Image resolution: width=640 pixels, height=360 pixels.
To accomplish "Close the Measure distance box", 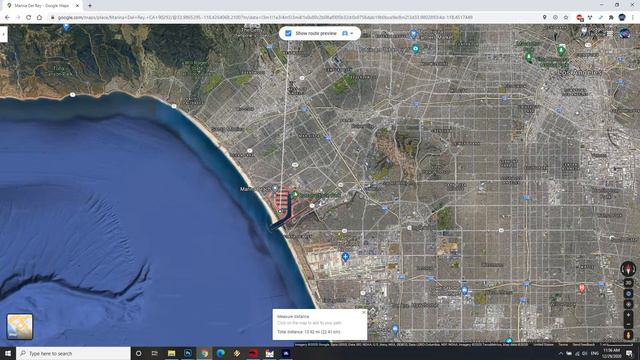I will [x=364, y=312].
